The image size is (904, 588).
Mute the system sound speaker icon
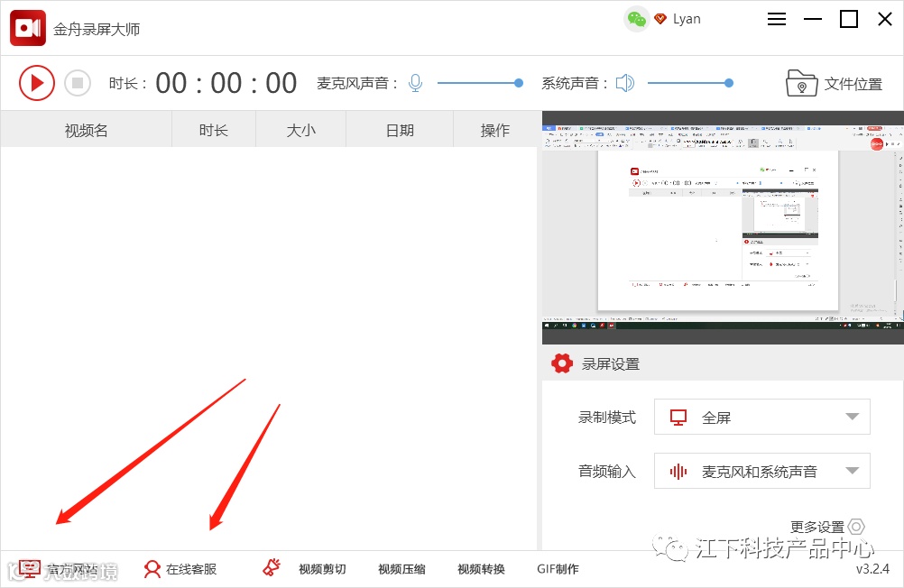[x=625, y=83]
